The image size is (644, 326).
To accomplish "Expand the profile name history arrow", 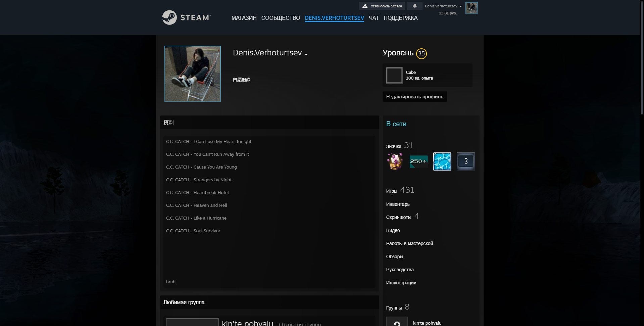I will 306,54.
